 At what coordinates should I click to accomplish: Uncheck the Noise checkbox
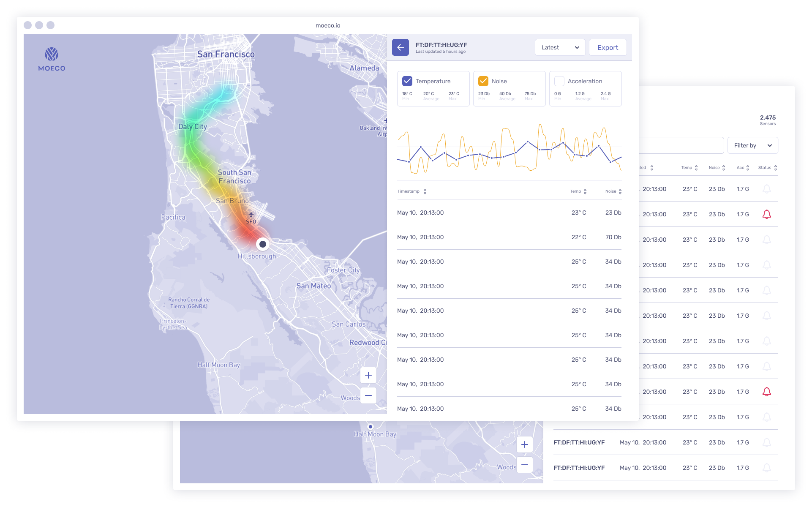(x=483, y=81)
